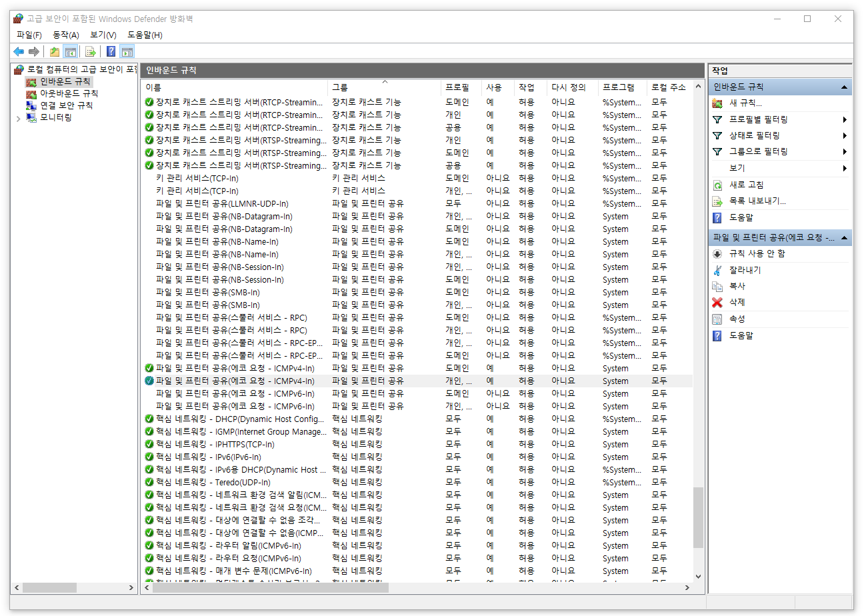Click 새 규칙... in the actions pane
866x616 pixels.
745,103
